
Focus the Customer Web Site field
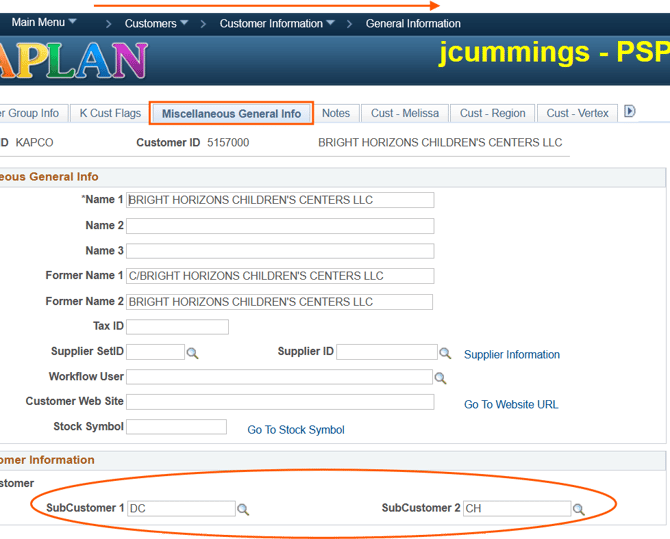[x=280, y=402]
